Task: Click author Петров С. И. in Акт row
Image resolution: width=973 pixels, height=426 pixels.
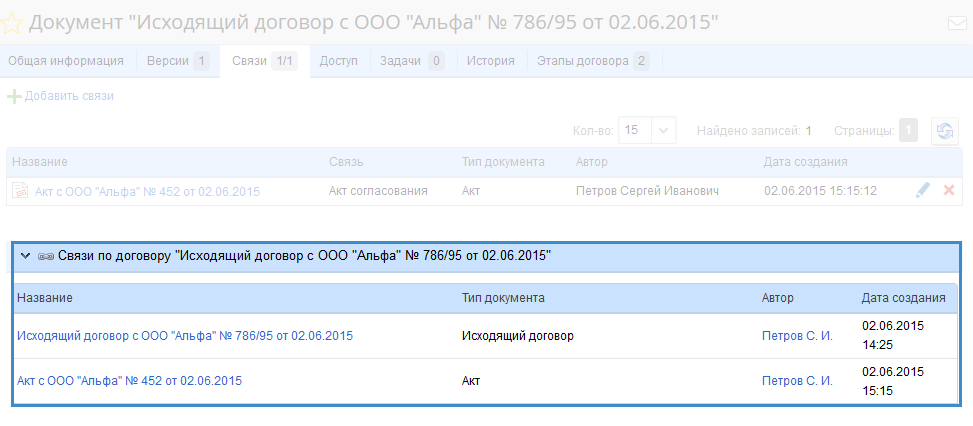Action: click(797, 381)
